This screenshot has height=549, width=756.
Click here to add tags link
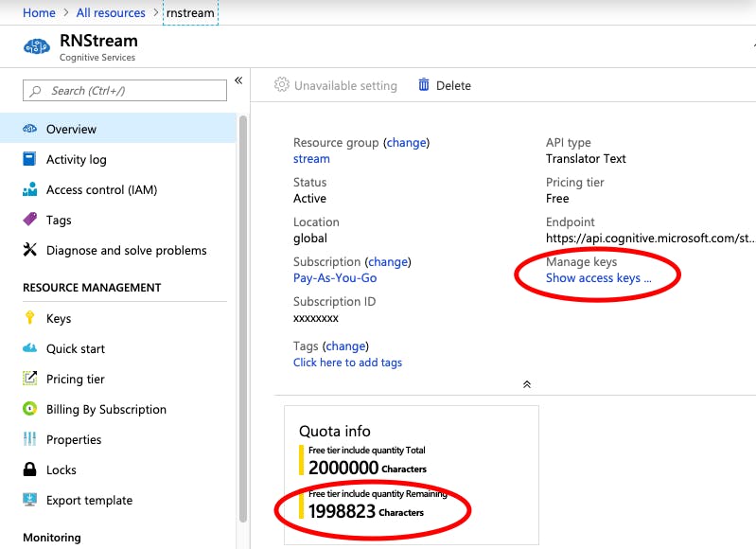click(x=347, y=363)
